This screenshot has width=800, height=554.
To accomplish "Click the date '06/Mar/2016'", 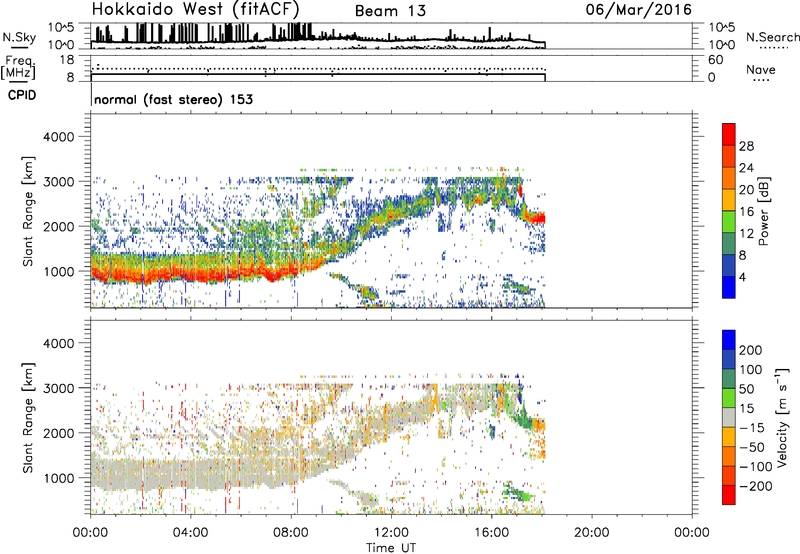I will [638, 10].
